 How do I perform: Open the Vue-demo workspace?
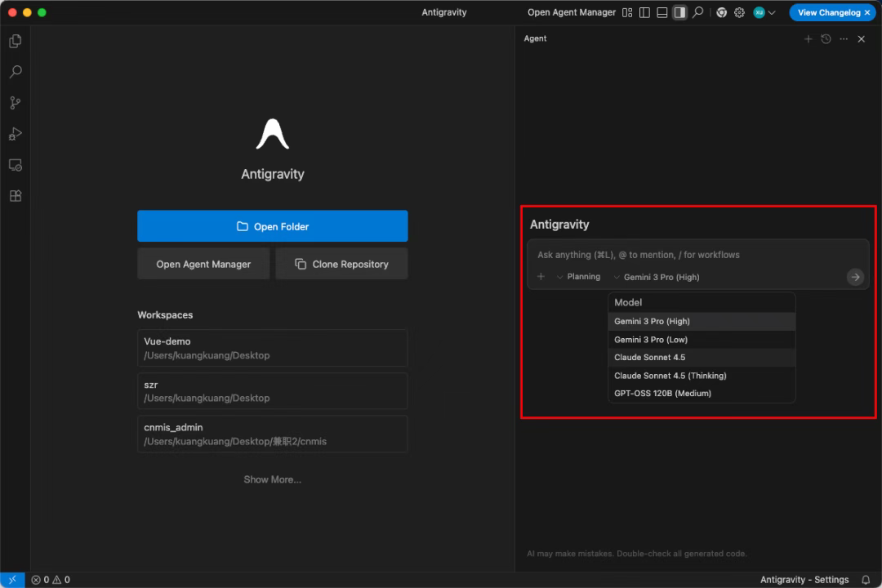click(272, 348)
